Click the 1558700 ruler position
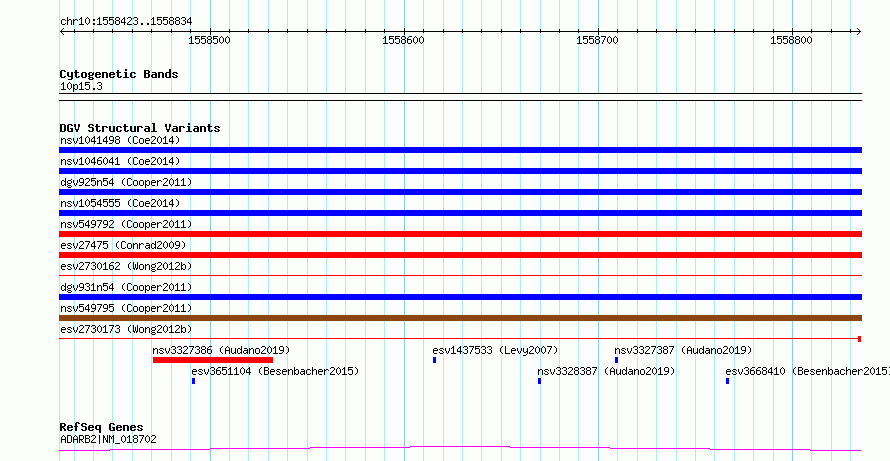The image size is (890, 461). (598, 40)
